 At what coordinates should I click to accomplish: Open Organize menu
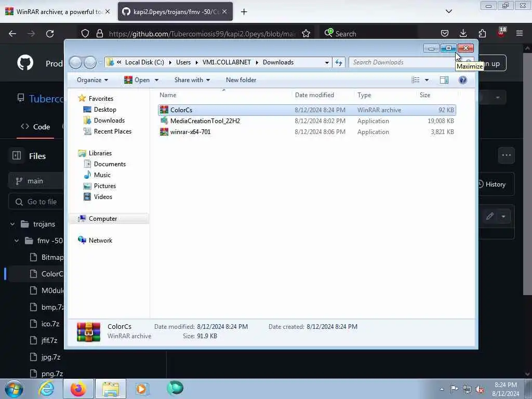[92, 80]
